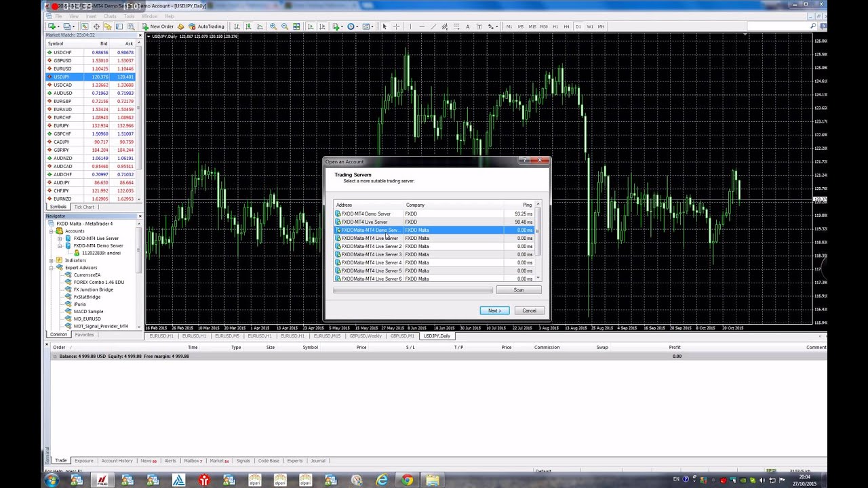
Task: Click the auto scroll chart icon
Action: (x=311, y=26)
